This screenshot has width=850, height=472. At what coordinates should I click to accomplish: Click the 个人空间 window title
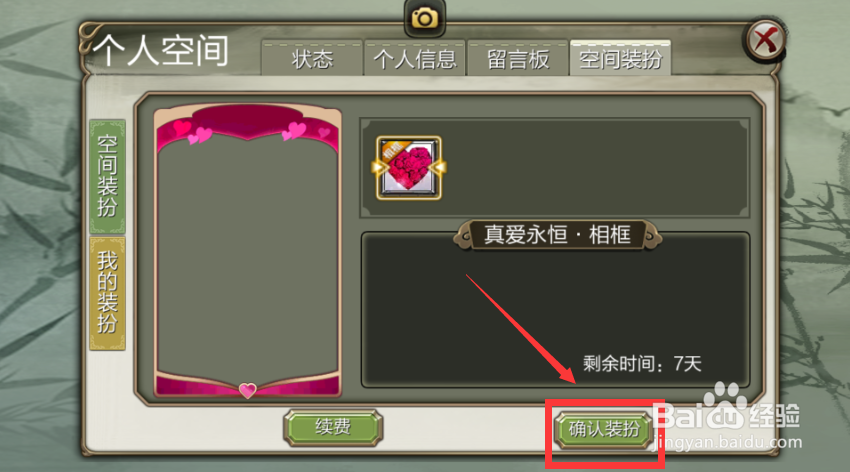pyautogui.click(x=161, y=50)
